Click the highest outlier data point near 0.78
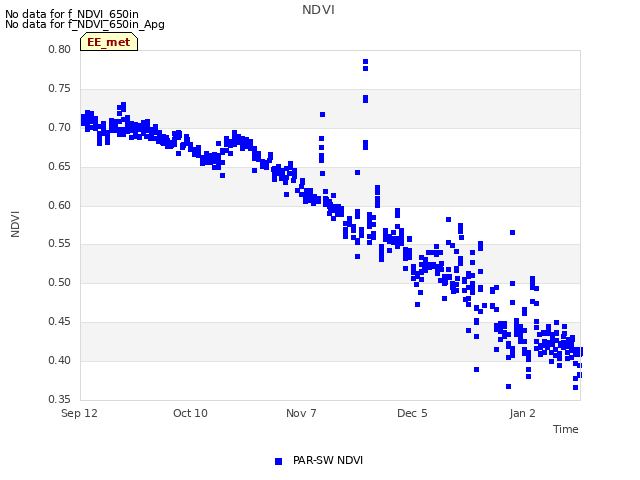Viewport: 640px width, 480px height. [x=365, y=62]
